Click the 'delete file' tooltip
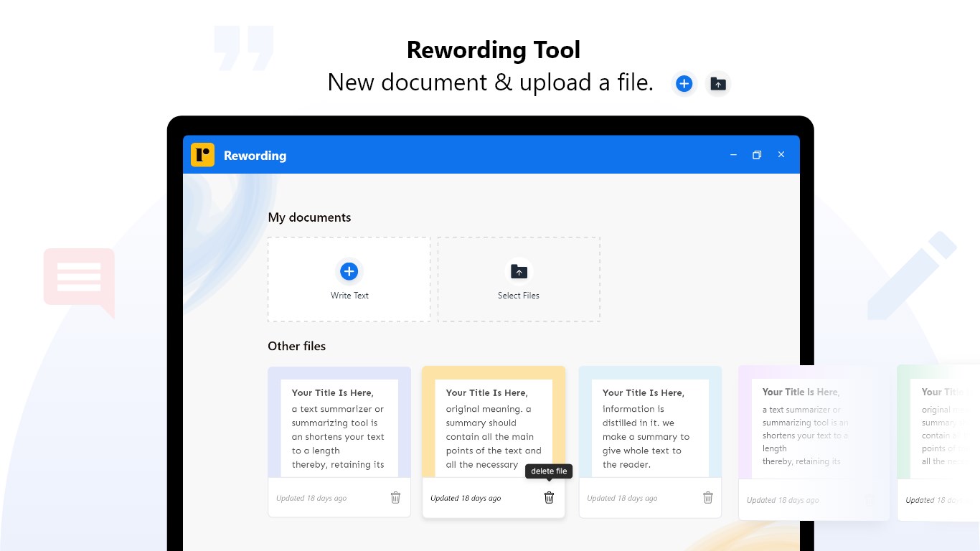 (x=549, y=471)
